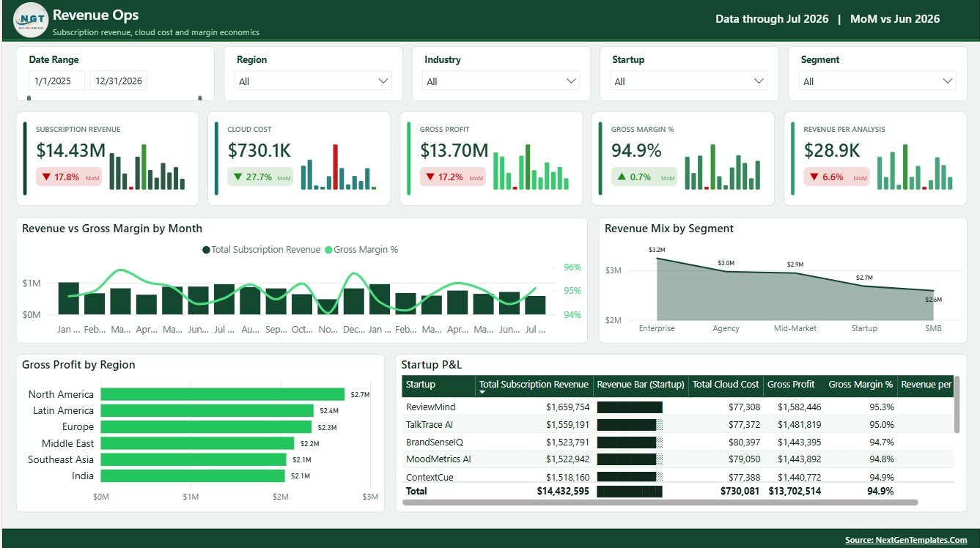Click the red down arrow in 6.6% MoM badge
Screen dimensions: 980x548
click(x=814, y=177)
